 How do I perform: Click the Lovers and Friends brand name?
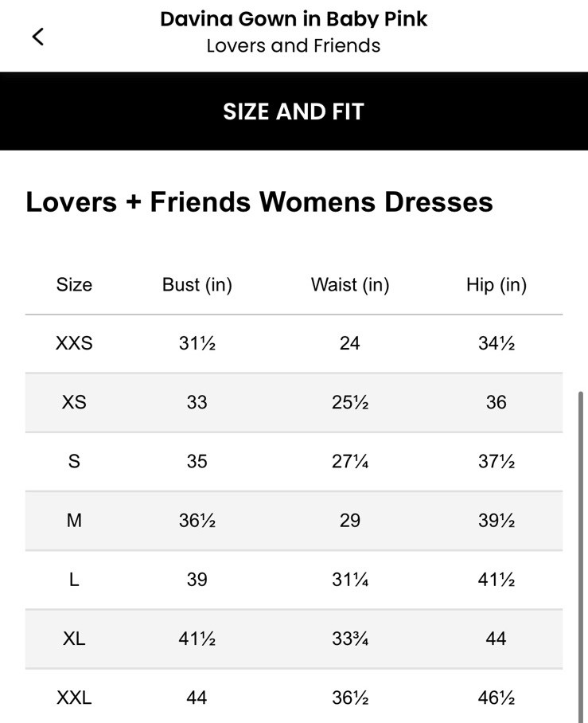294,45
